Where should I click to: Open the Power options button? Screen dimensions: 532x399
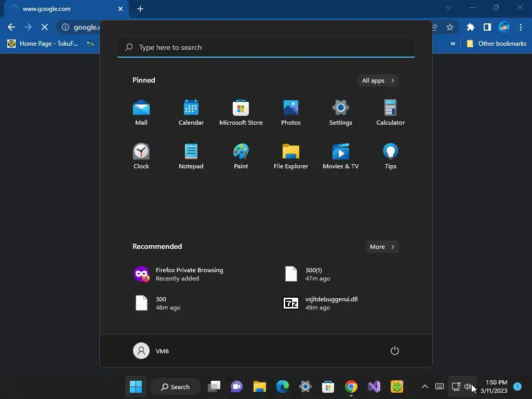(395, 351)
